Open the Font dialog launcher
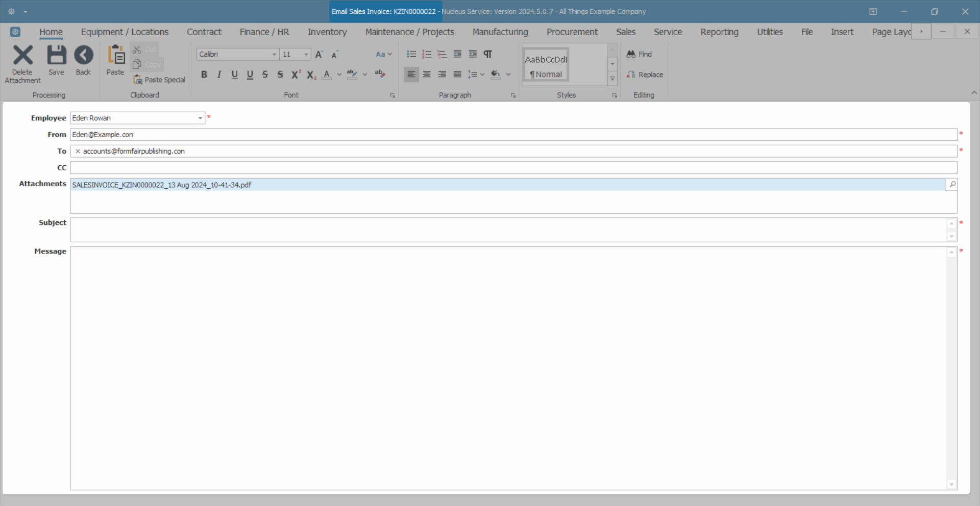 coord(393,95)
